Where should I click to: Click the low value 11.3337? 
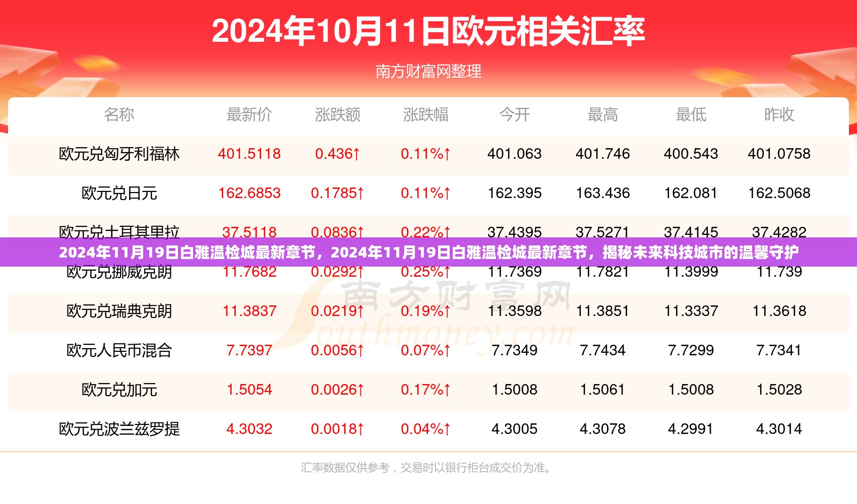click(691, 311)
